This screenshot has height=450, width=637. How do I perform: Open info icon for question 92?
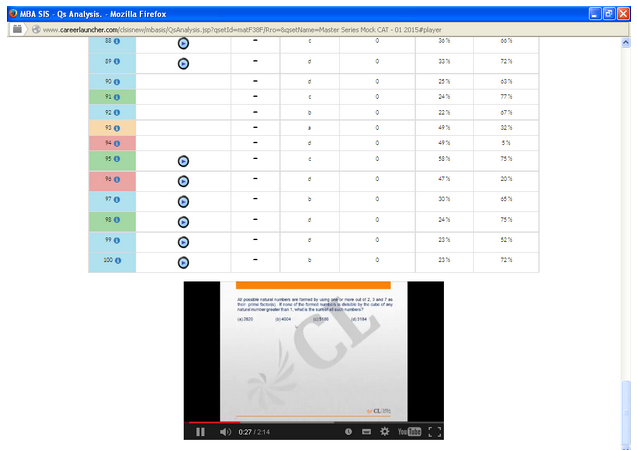[x=117, y=112]
